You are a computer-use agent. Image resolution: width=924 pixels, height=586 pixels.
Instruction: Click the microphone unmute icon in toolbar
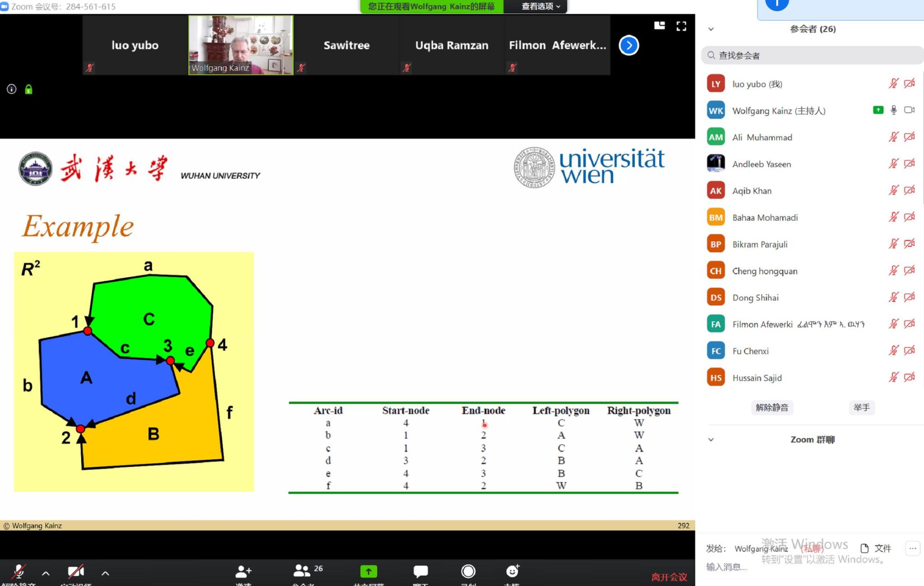pos(18,572)
